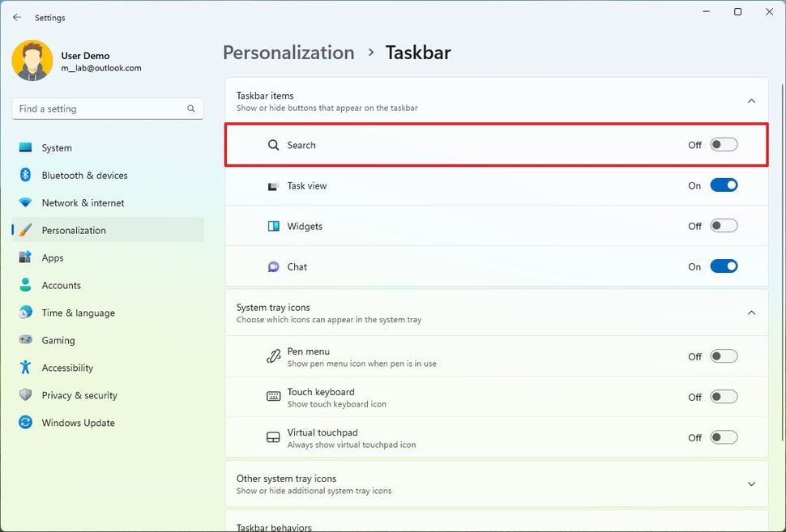Go back to Personalization via the breadcrumb
Viewport: 786px width, 532px height.
(x=288, y=52)
